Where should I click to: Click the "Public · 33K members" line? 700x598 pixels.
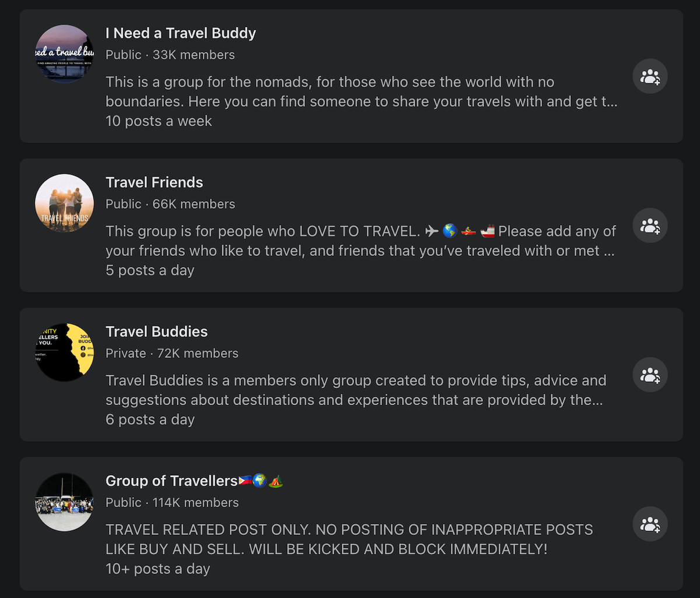[x=170, y=55]
